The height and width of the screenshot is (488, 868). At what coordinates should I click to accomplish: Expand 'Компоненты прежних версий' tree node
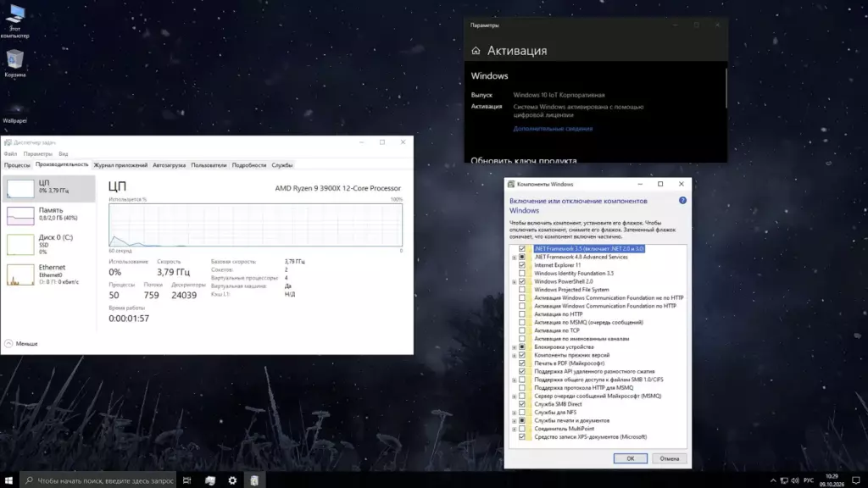point(515,355)
